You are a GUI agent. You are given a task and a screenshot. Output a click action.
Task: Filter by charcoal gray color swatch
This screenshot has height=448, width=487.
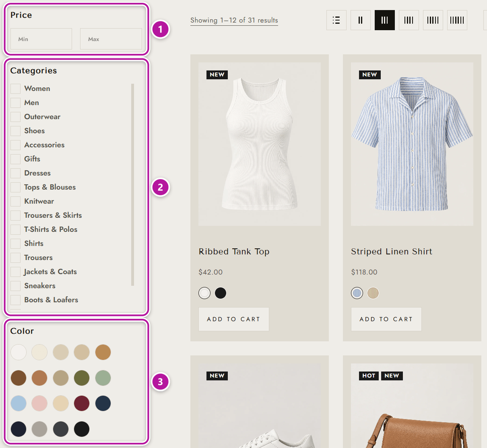[x=61, y=429]
